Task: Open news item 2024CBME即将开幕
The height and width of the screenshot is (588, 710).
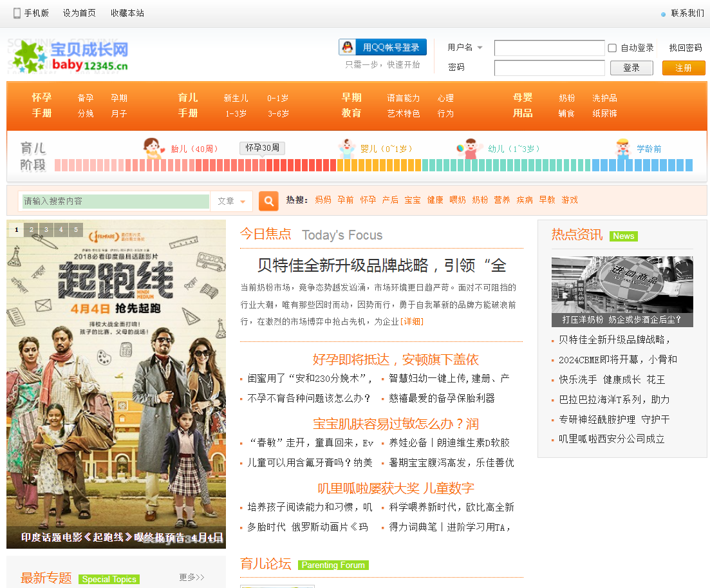Action: click(x=617, y=359)
